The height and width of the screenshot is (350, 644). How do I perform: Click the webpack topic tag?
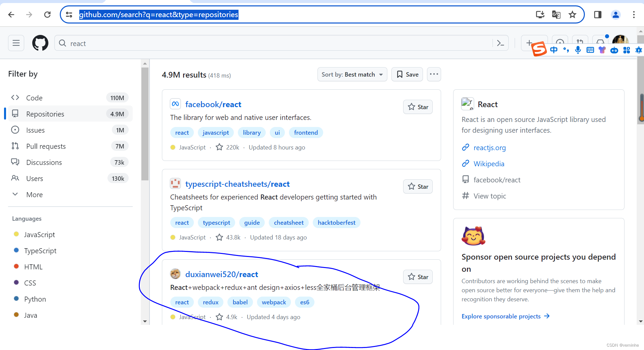[x=274, y=302]
